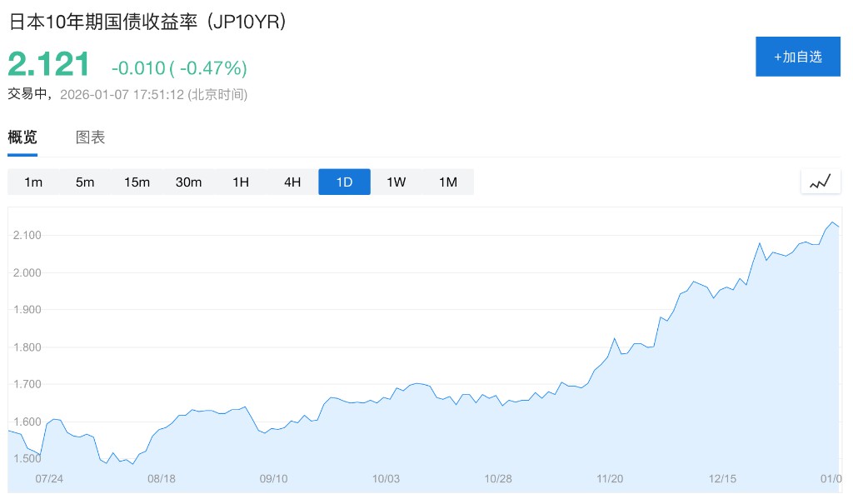Image resolution: width=853 pixels, height=504 pixels.
Task: Click the 11/20 date label on axis
Action: tap(610, 479)
